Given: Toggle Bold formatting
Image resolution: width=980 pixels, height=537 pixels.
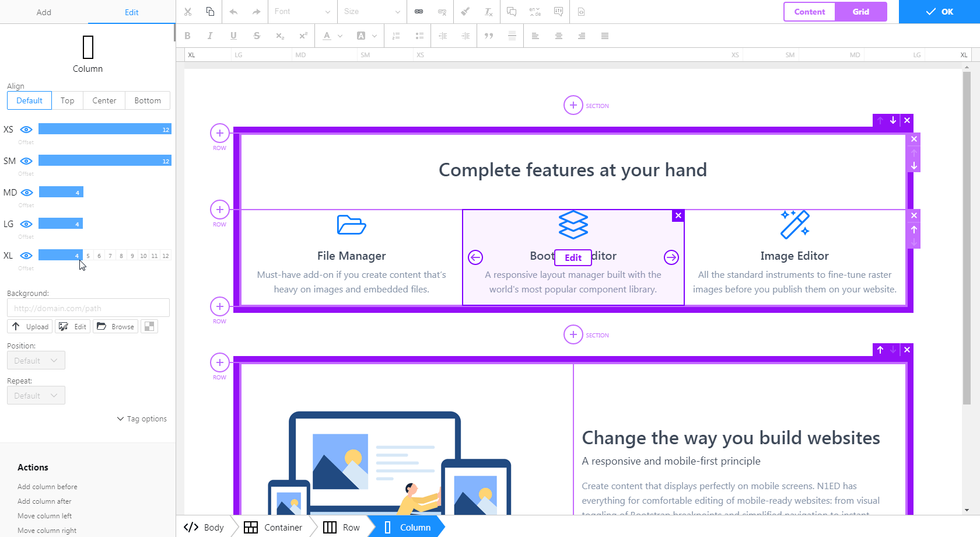Looking at the screenshot, I should (x=187, y=36).
